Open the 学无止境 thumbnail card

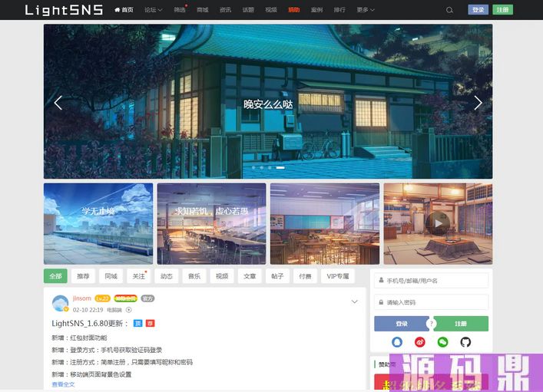pos(98,224)
